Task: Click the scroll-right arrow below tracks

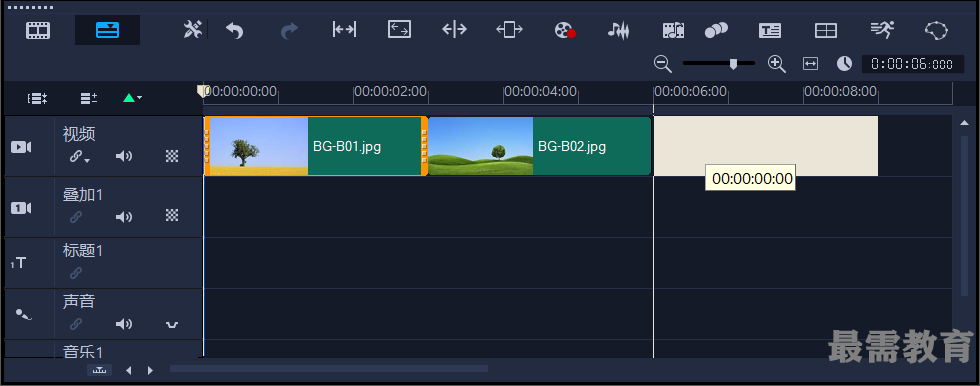Action: tap(150, 370)
